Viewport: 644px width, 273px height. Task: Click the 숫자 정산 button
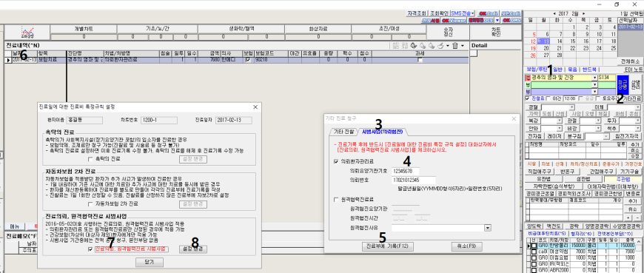[x=448, y=32]
